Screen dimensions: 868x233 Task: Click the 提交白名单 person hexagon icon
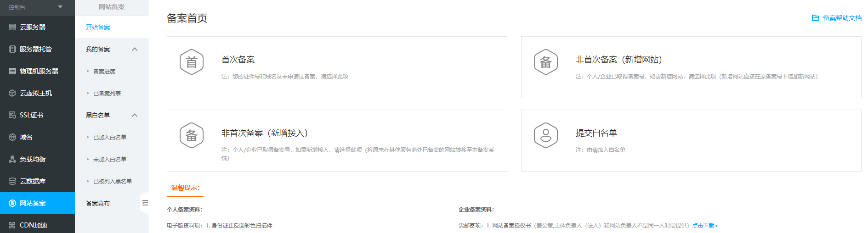545,135
